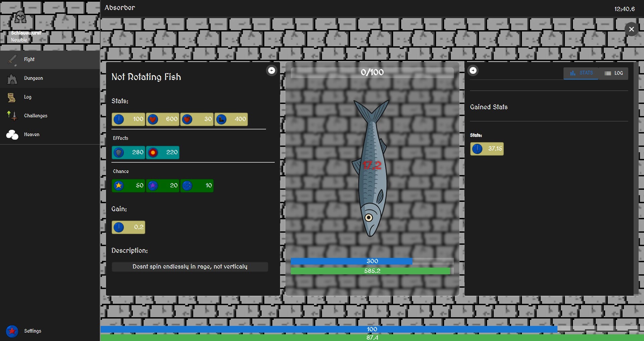
Task: Go to Heaven cloud icon
Action: 12,135
